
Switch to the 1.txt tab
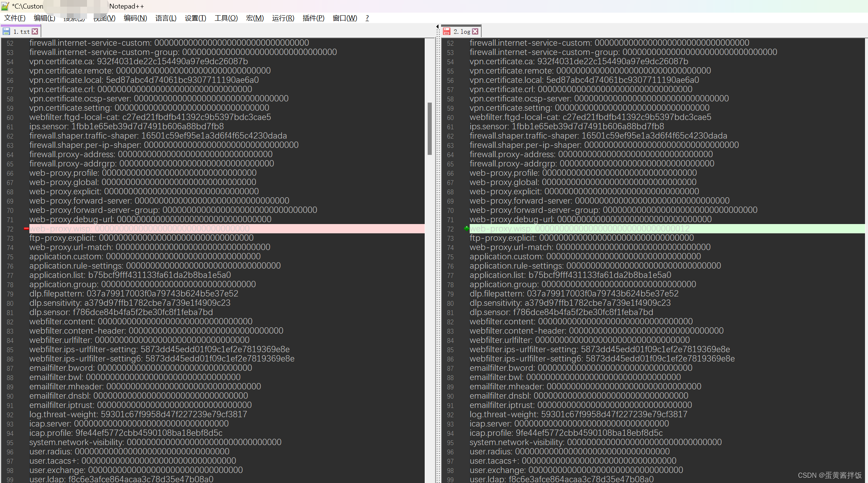pos(20,32)
